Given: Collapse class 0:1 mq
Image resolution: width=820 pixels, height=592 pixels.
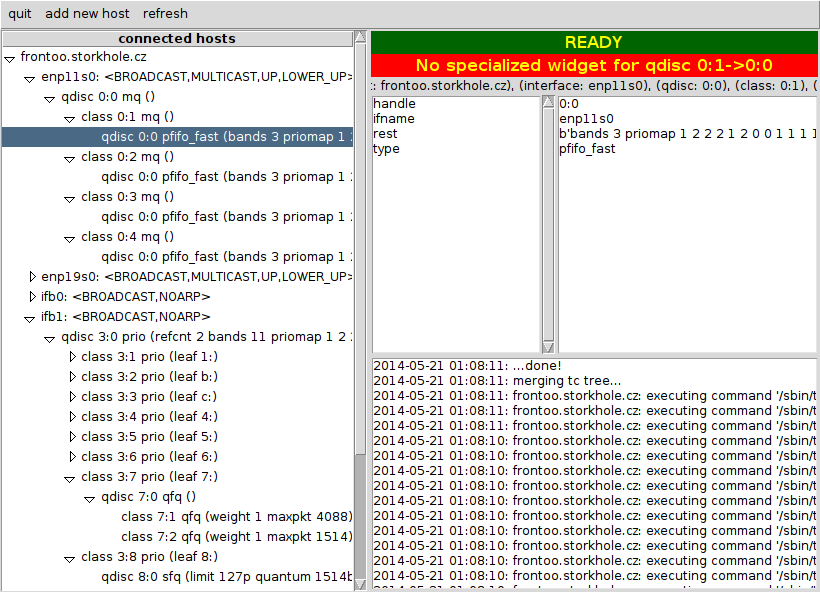Looking at the screenshot, I should 69,119.
